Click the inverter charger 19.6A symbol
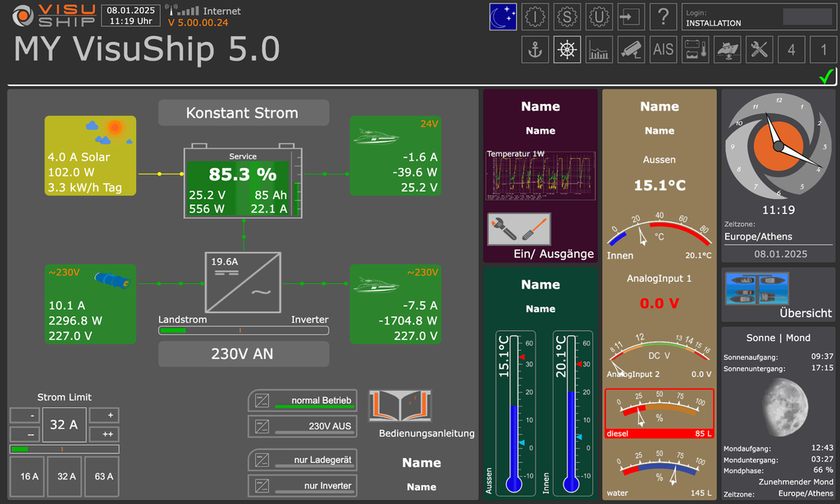840x504 pixels. (243, 283)
